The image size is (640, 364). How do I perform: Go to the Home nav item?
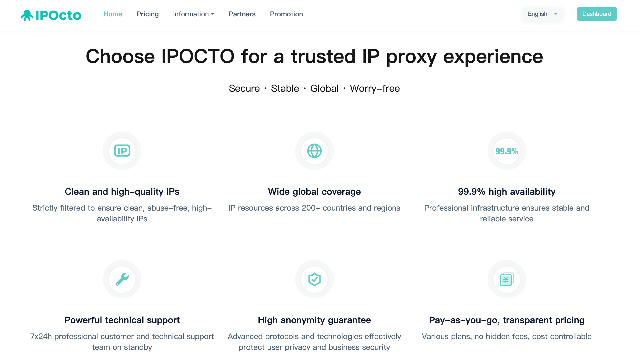click(x=113, y=14)
